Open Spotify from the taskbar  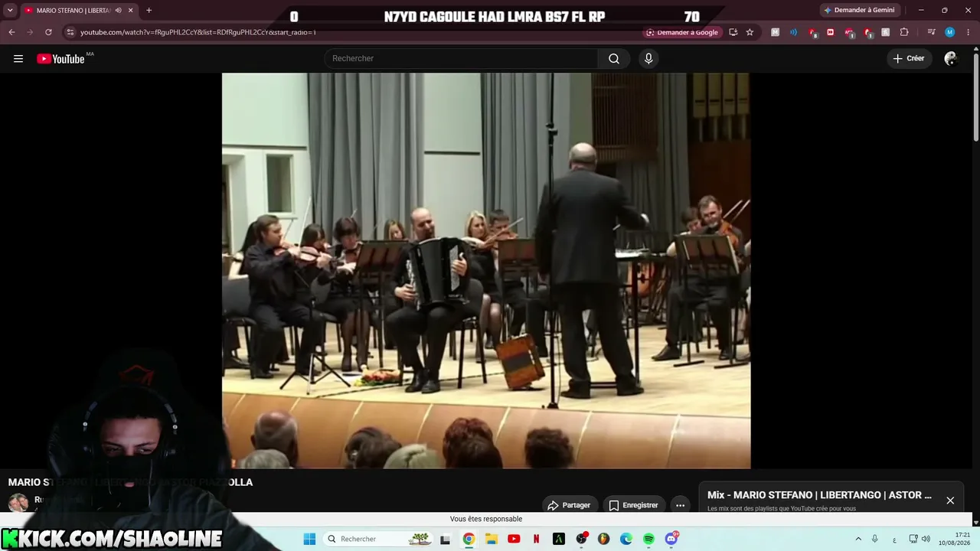click(648, 539)
